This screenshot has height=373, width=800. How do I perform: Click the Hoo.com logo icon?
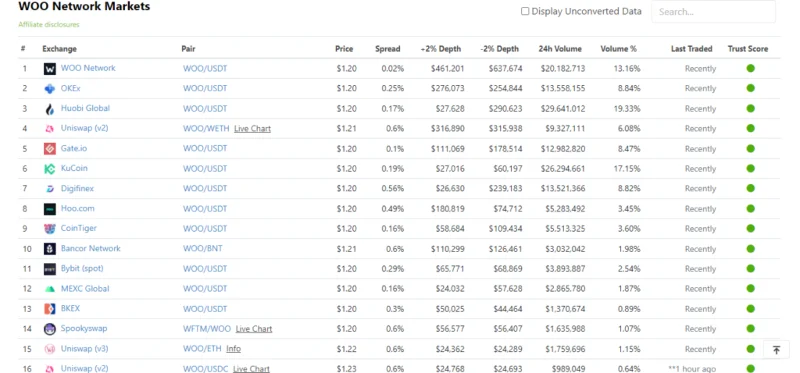pyautogui.click(x=49, y=209)
